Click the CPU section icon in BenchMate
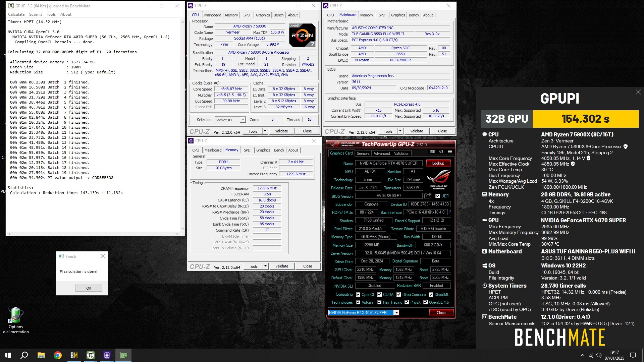The height and width of the screenshot is (362, 644). coord(484,134)
